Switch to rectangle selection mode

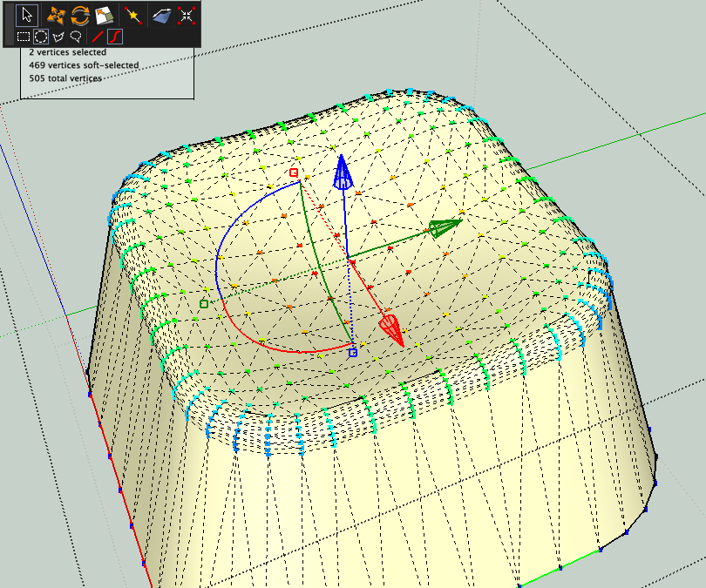pos(24,37)
